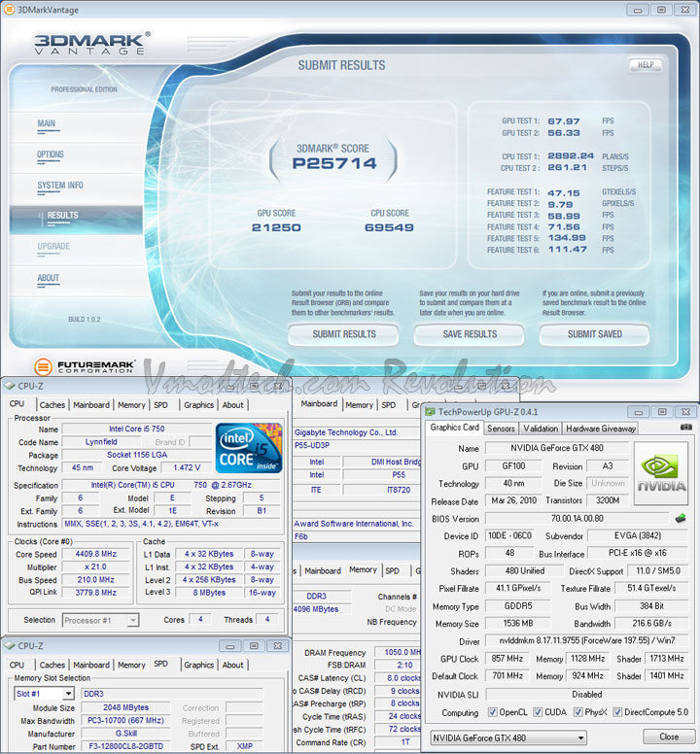700x754 pixels.
Task: Close the 3DMarkVantage window
Action: click(685, 10)
